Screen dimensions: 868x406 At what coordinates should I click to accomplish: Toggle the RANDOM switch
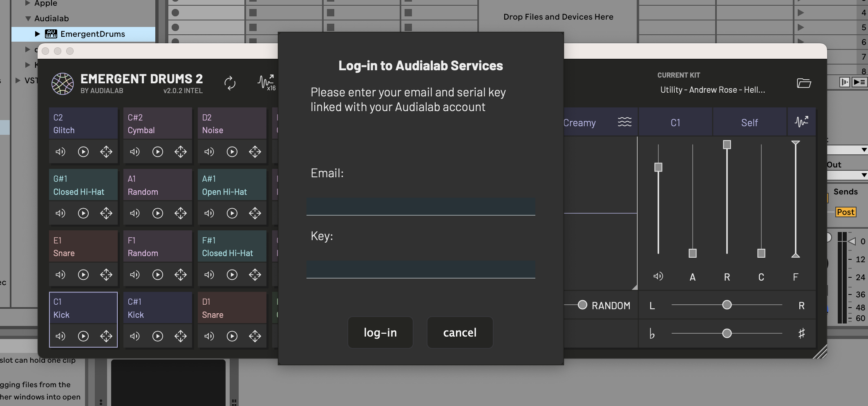point(582,305)
